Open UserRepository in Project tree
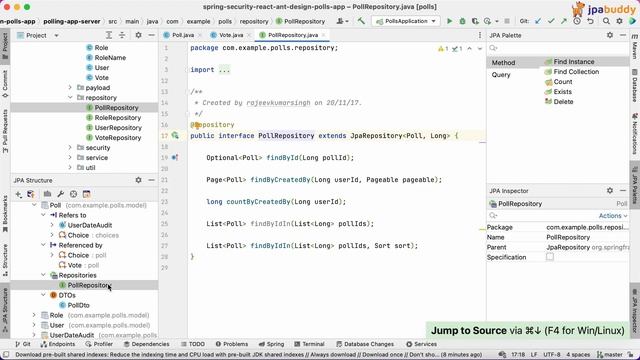Screen dimensions: 640x360 [113, 127]
